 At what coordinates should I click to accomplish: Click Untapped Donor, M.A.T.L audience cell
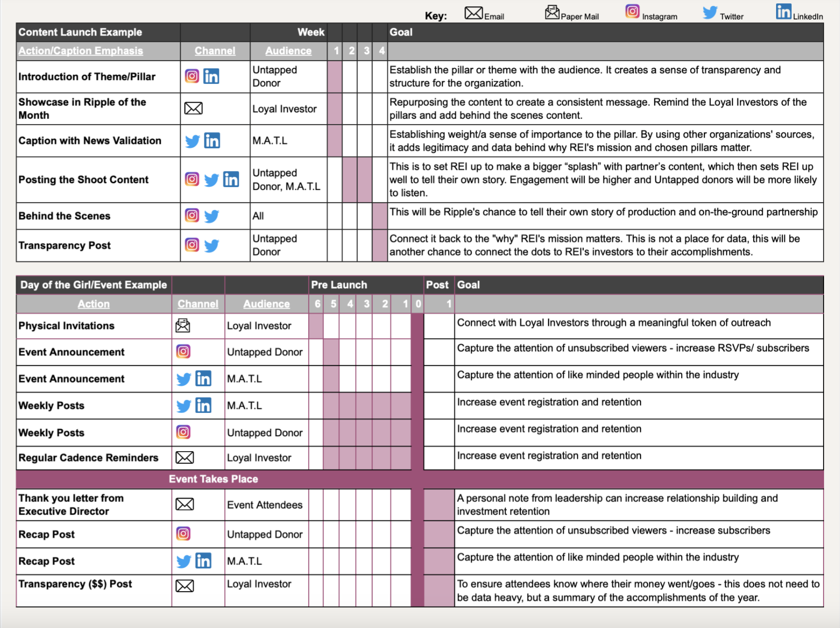[289, 180]
